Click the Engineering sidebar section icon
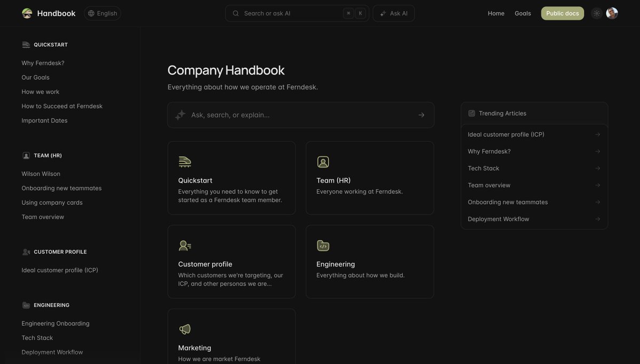The width and height of the screenshot is (640, 364). pos(26,305)
